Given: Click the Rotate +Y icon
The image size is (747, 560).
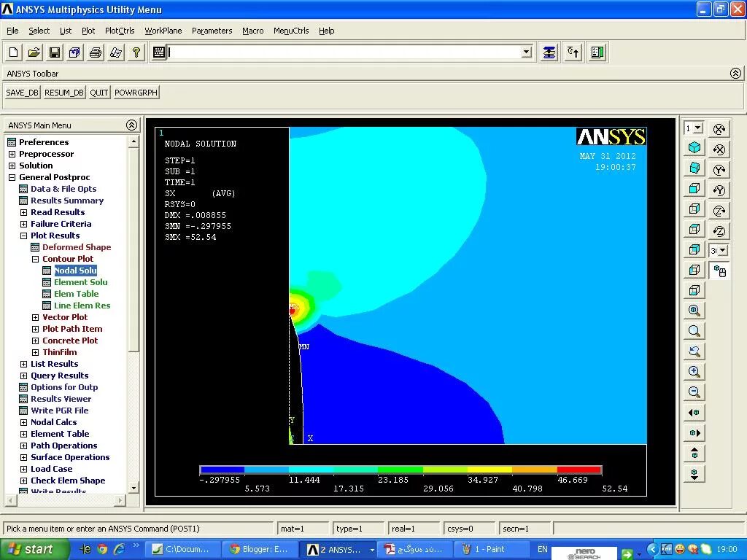Looking at the screenshot, I should tap(719, 170).
